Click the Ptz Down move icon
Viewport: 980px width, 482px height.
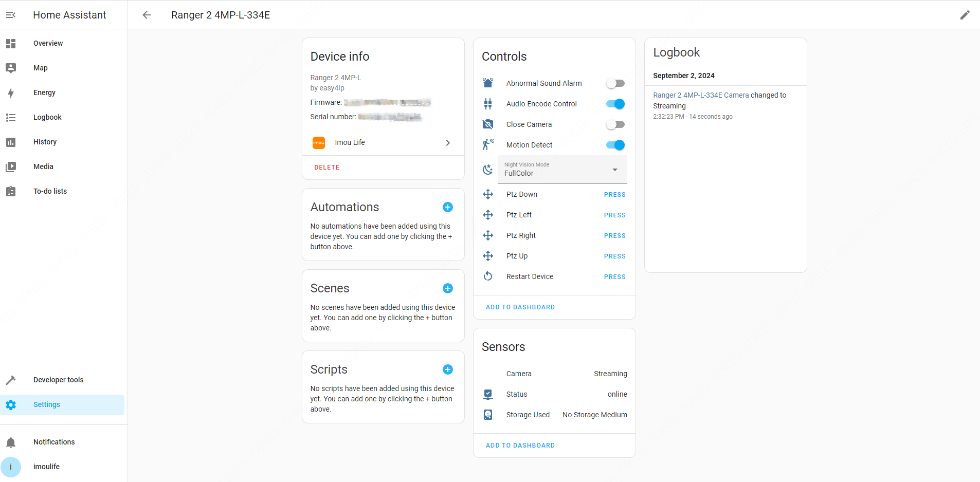point(488,194)
